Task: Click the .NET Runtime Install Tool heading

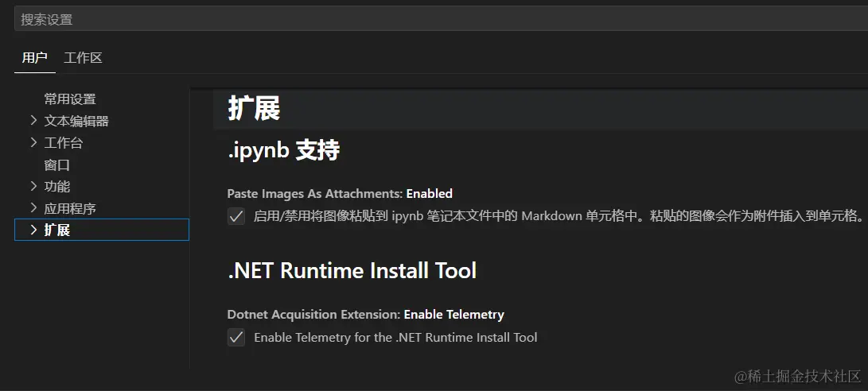Action: [x=352, y=271]
